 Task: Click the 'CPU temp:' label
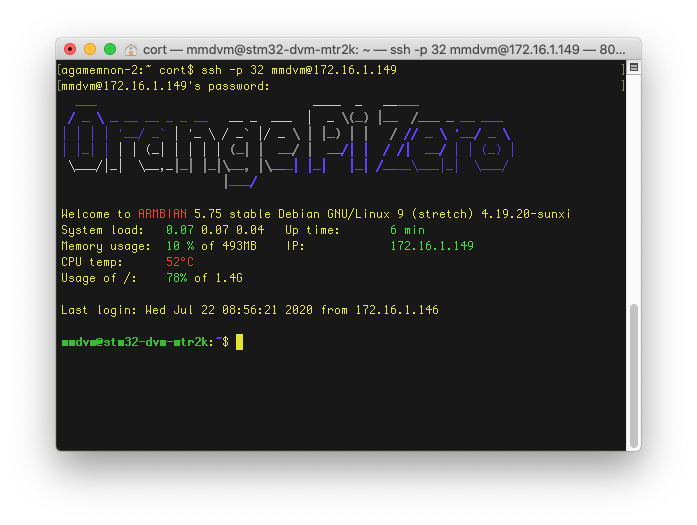pos(92,262)
